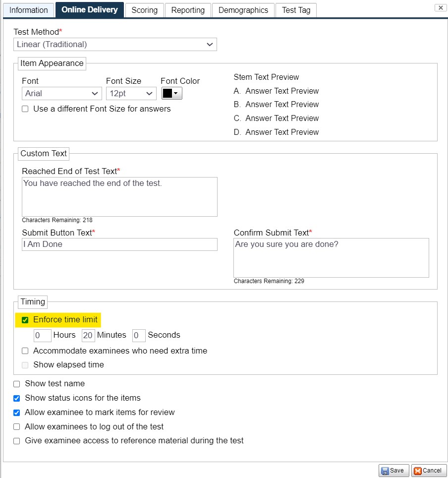Image resolution: width=448 pixels, height=478 pixels.
Task: Enable Show test name checkbox
Action: [x=17, y=384]
